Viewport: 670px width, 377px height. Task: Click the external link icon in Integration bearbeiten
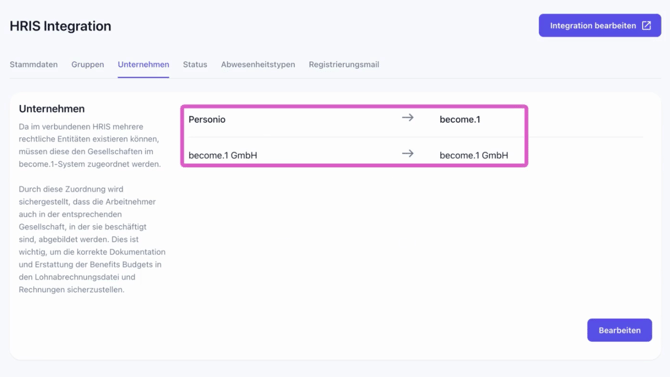point(646,26)
